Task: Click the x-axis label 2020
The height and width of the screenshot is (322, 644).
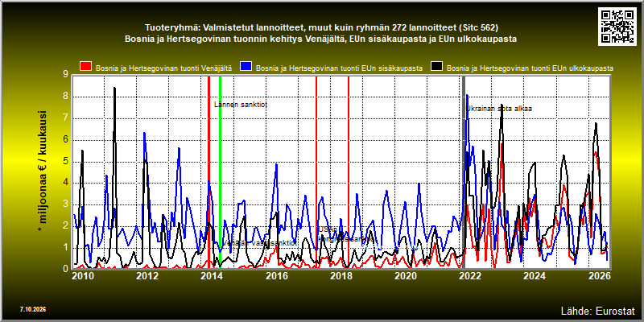Action: click(x=405, y=276)
